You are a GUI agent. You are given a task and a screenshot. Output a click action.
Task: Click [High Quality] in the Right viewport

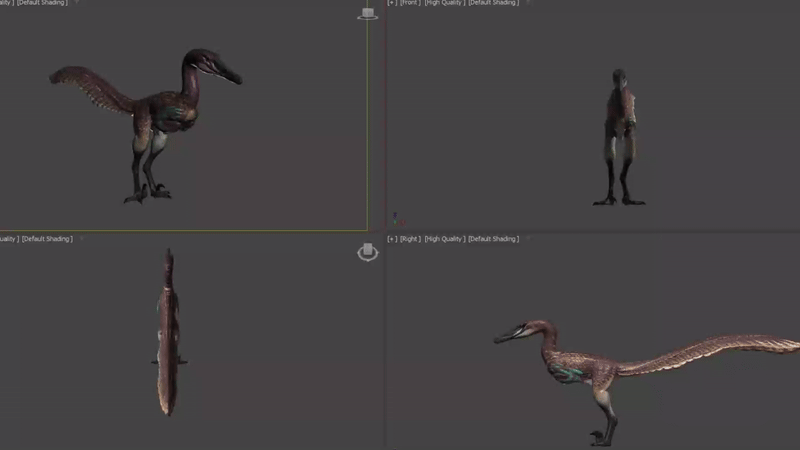point(444,240)
